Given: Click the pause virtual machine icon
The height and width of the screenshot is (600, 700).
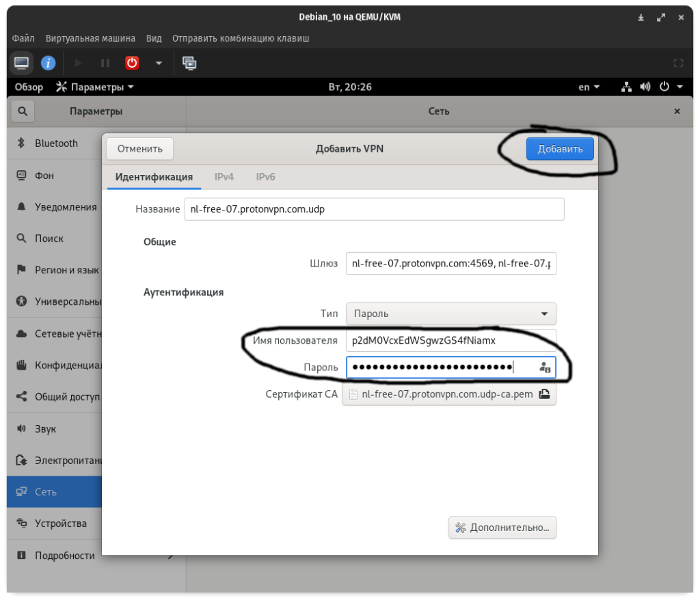Looking at the screenshot, I should pos(105,63).
